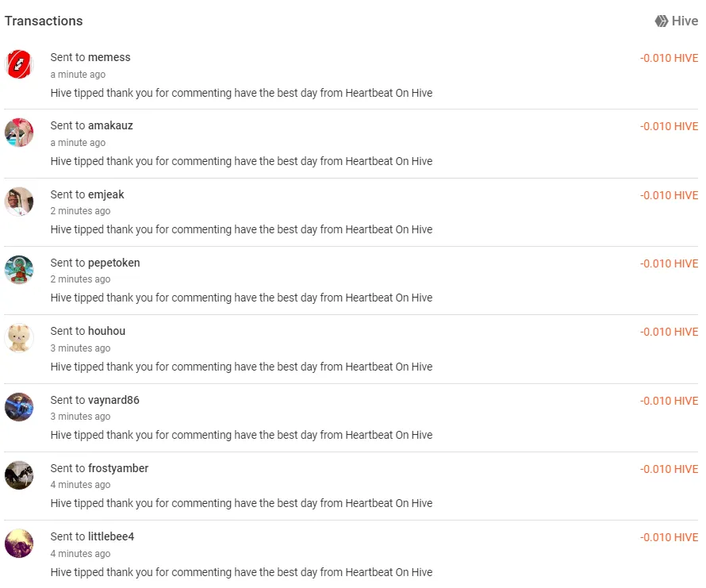
Task: Go to houhou's profile link
Action: pos(107,331)
